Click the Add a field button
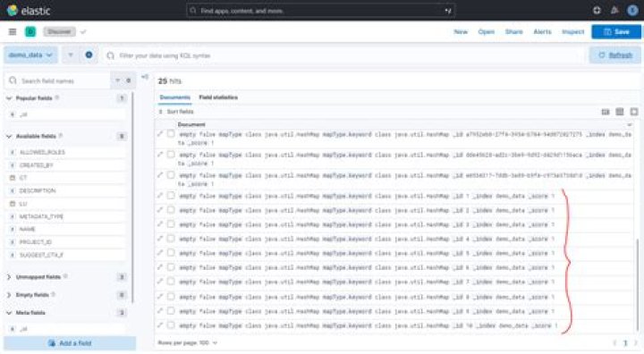644x354 pixels. coord(70,343)
